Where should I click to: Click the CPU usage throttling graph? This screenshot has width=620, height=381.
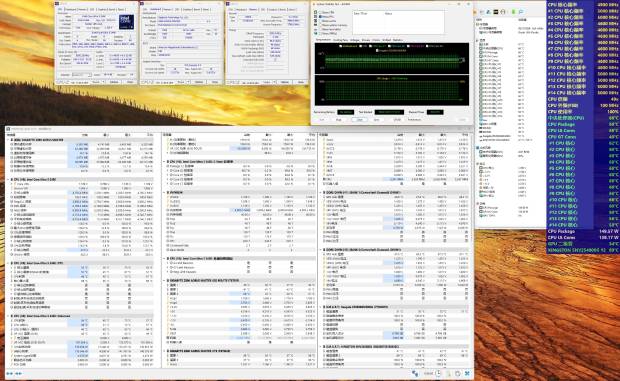coord(392,91)
